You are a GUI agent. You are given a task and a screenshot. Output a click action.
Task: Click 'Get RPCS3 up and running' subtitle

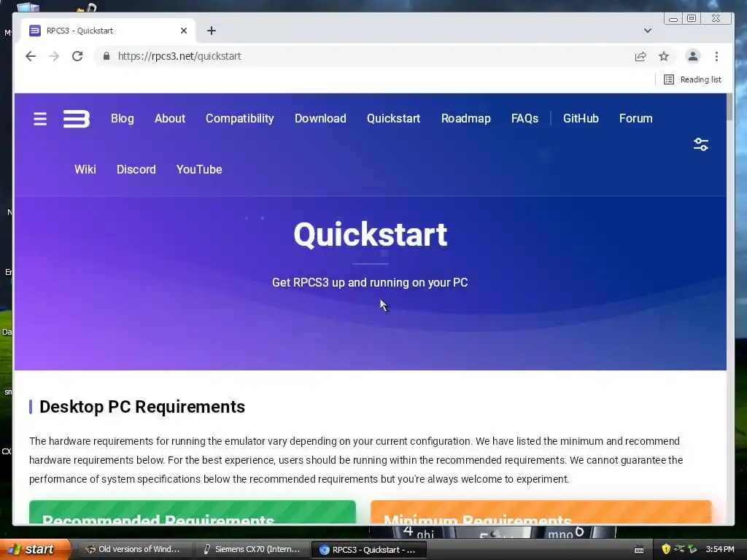click(370, 282)
